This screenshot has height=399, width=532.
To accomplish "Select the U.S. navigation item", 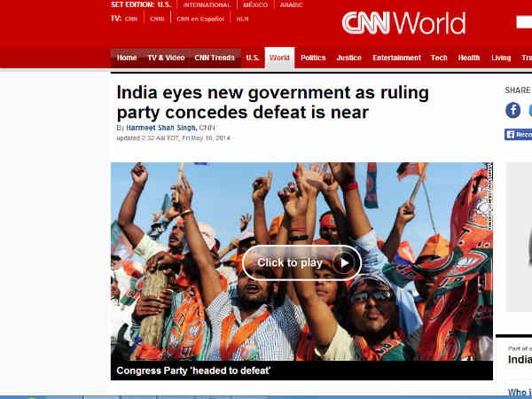I will [x=253, y=58].
